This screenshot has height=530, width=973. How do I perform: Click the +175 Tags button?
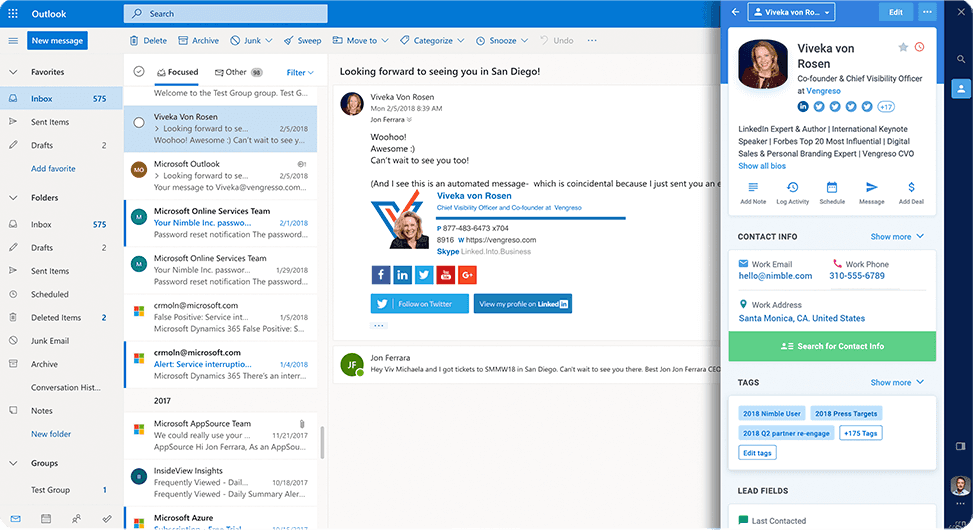(861, 433)
